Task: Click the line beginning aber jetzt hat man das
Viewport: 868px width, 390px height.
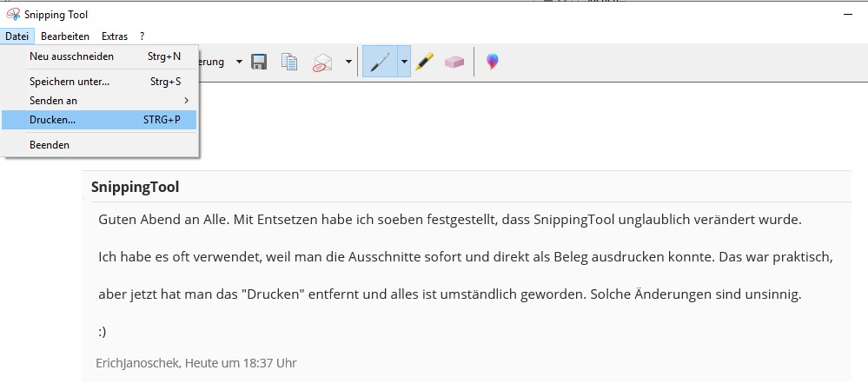Action: pyautogui.click(x=450, y=294)
